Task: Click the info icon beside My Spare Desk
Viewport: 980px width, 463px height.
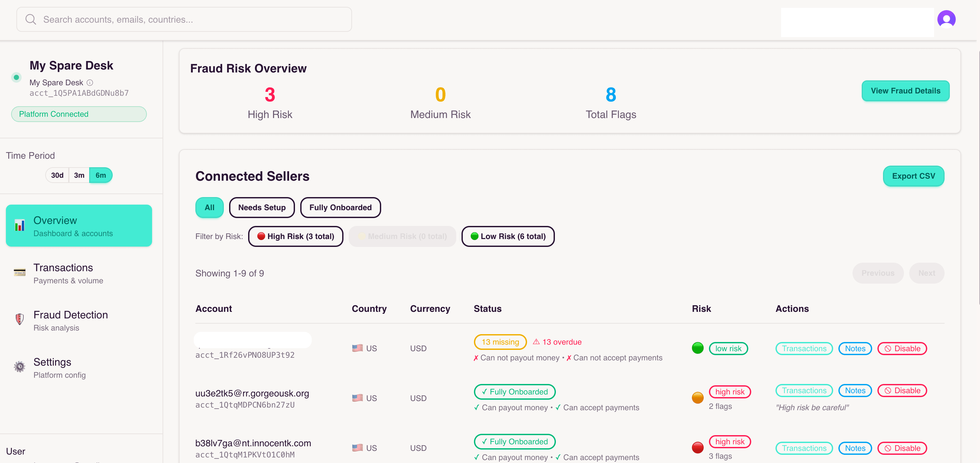Action: coord(89,82)
